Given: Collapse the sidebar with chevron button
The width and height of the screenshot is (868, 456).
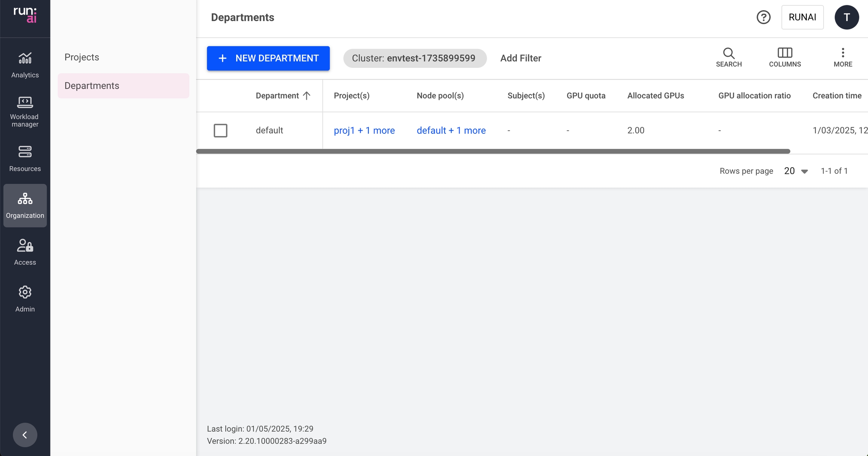Looking at the screenshot, I should [x=25, y=435].
